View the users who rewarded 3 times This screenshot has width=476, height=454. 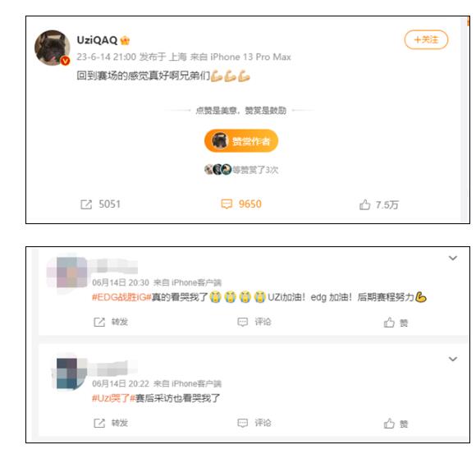241,169
